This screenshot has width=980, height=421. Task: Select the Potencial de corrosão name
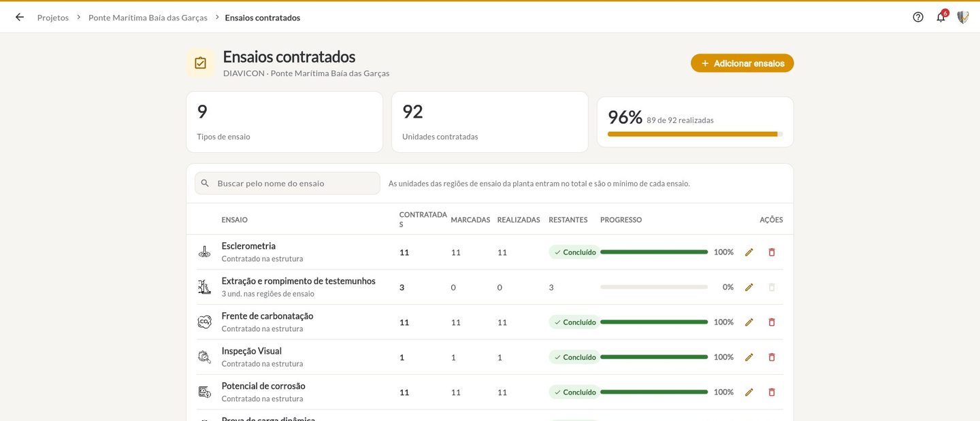(263, 386)
